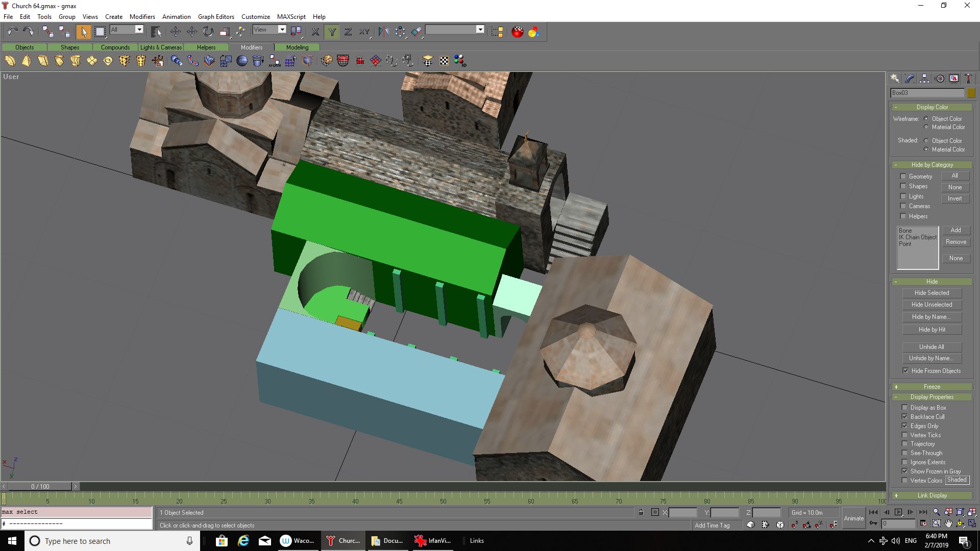Click the Hide Selected button
Viewport: 980px width, 551px height.
click(x=932, y=293)
